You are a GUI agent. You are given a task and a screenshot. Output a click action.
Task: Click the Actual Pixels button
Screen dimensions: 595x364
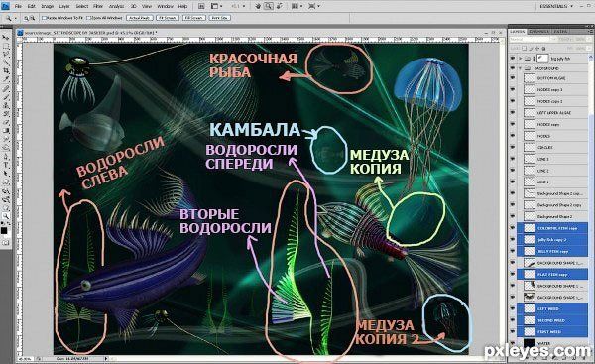tap(139, 18)
